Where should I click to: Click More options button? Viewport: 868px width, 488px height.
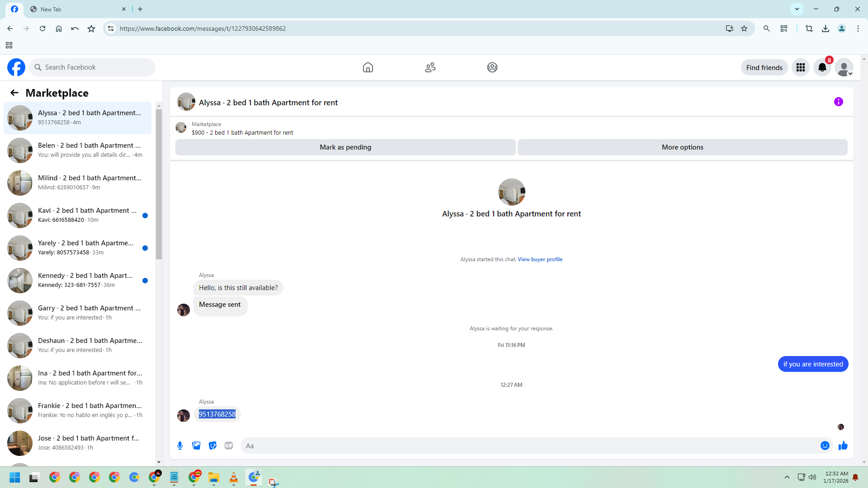[x=682, y=147]
